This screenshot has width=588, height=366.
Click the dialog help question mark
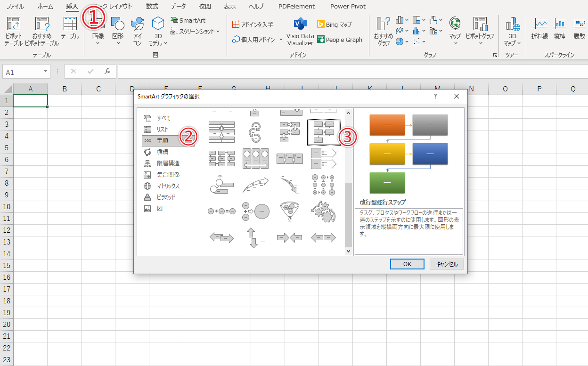[x=435, y=96]
